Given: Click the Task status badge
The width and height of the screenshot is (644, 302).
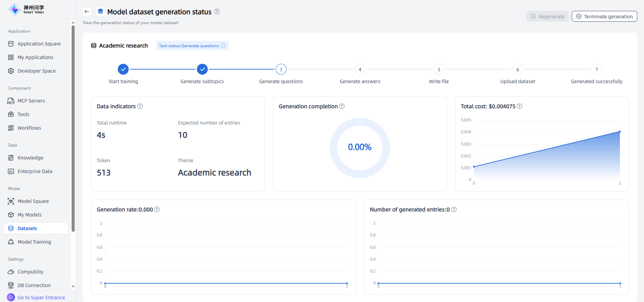Looking at the screenshot, I should [192, 45].
